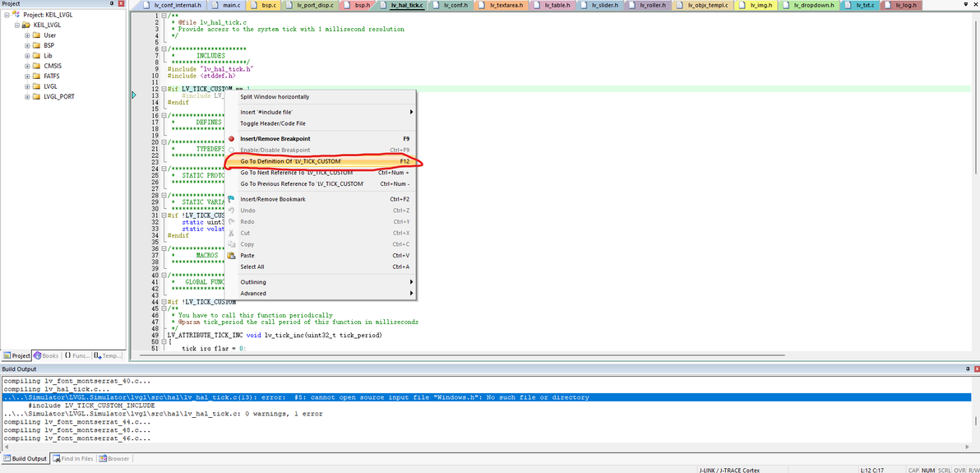
Task: Open Find In Files tab
Action: coord(72,459)
